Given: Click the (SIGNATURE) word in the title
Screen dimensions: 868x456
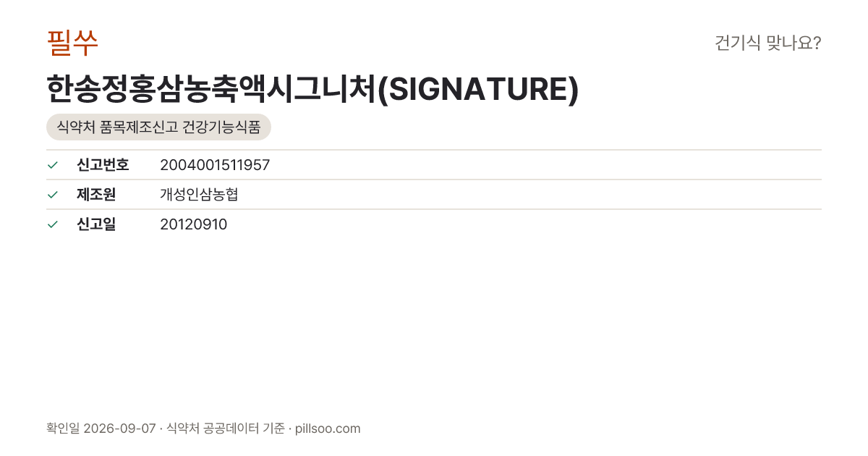Looking at the screenshot, I should point(479,90).
